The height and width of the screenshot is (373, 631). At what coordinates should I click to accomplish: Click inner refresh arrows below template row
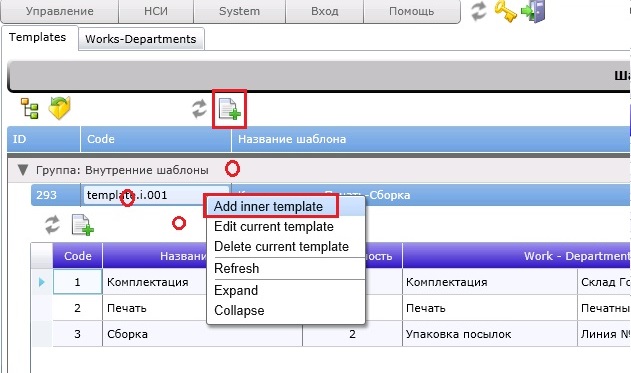(x=52, y=225)
